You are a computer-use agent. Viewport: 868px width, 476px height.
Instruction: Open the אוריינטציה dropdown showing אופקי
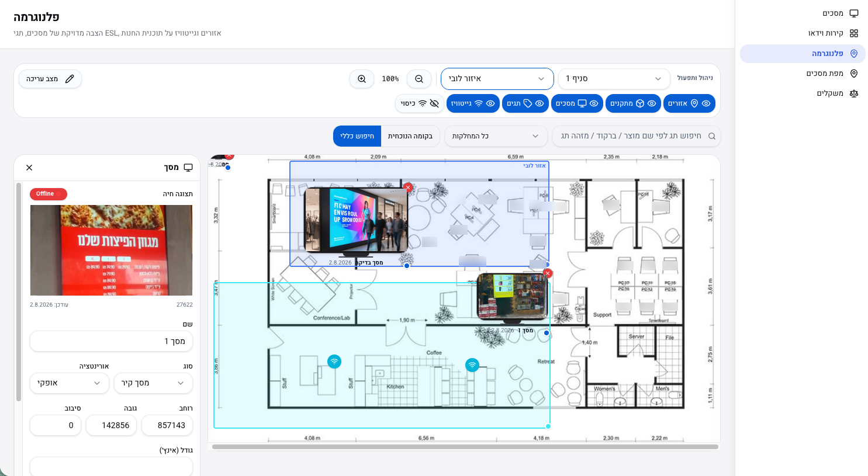coord(70,383)
